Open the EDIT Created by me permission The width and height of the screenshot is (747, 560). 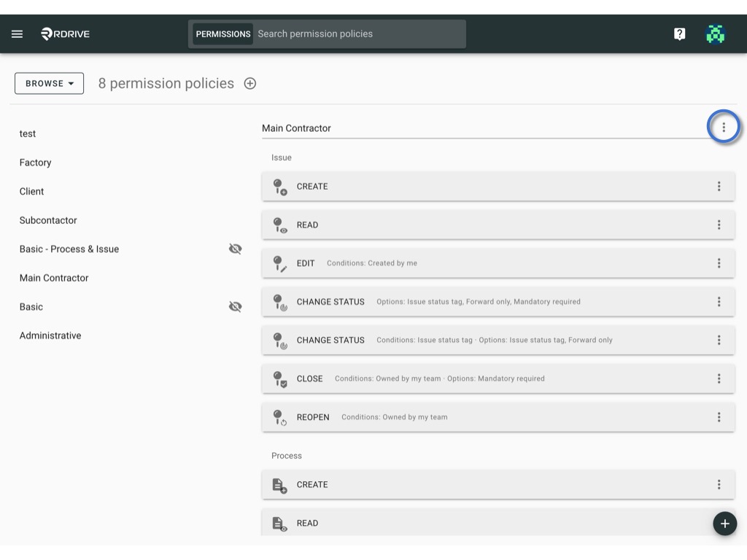pyautogui.click(x=498, y=263)
